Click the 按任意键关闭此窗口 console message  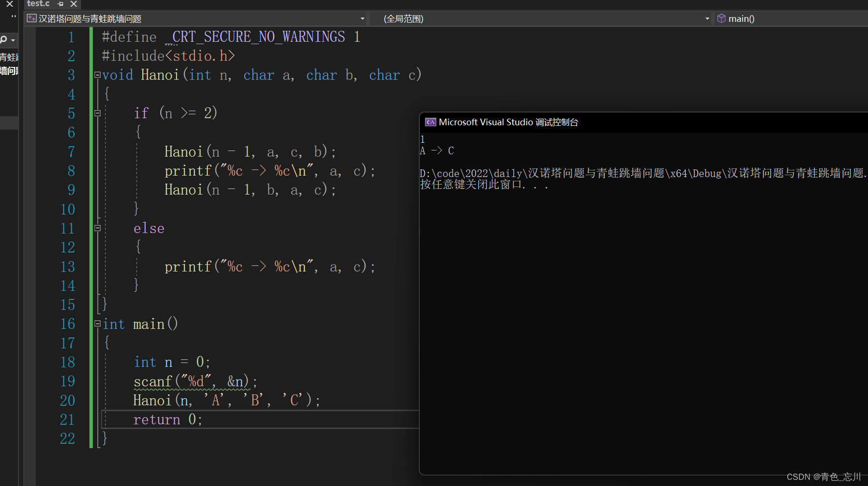pyautogui.click(x=484, y=184)
